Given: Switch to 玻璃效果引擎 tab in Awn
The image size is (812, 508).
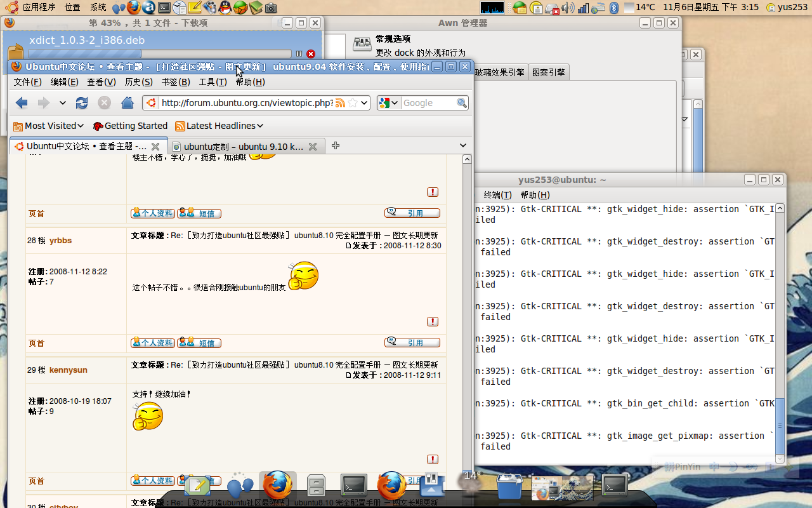Looking at the screenshot, I should click(x=500, y=72).
